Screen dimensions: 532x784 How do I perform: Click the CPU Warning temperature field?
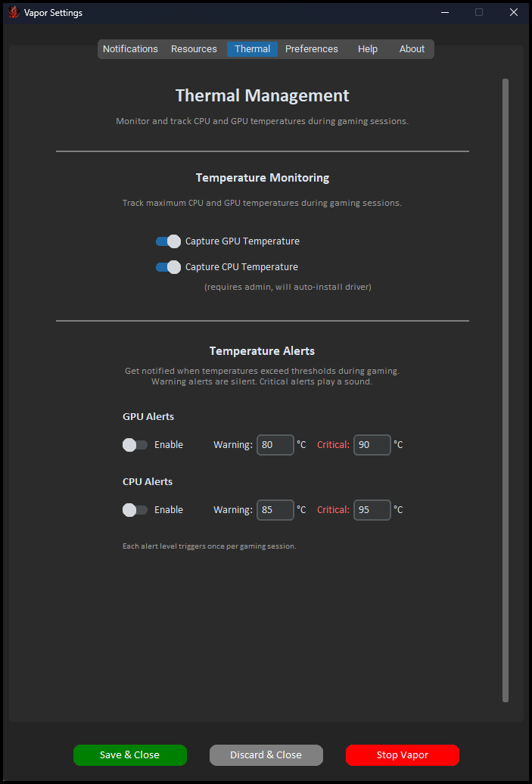click(x=275, y=510)
